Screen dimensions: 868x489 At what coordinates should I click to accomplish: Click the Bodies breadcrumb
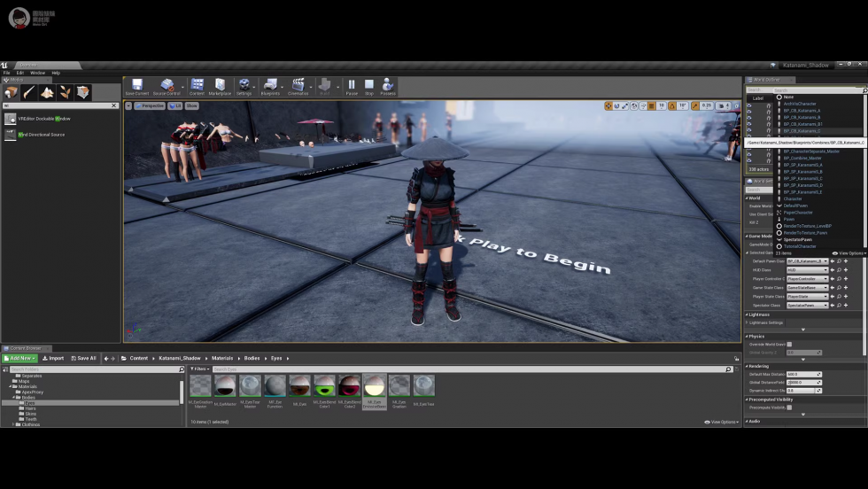[252, 358]
